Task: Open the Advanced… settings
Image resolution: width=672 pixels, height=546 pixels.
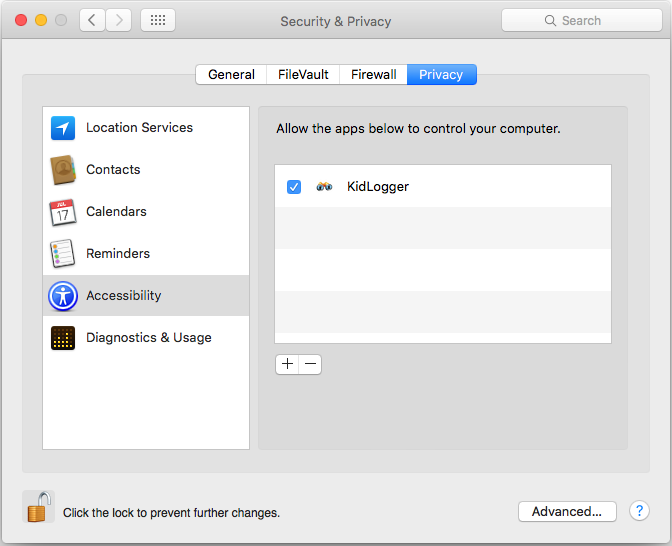Action: tap(567, 511)
